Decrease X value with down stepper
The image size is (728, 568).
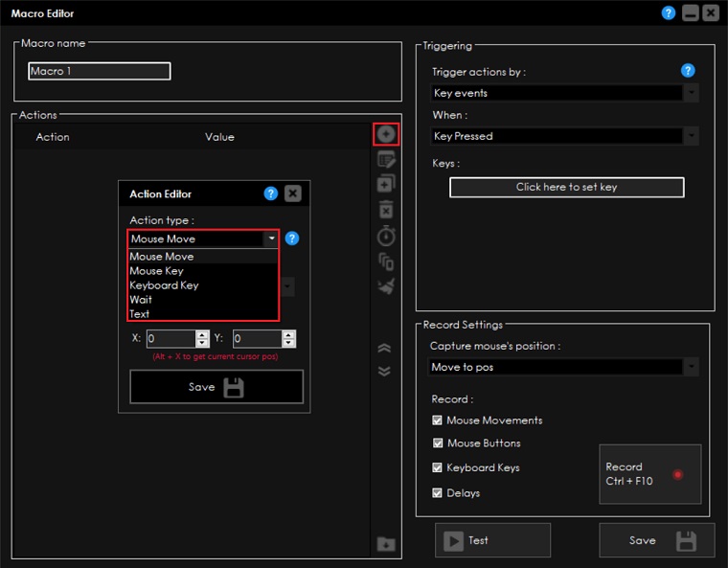click(x=202, y=343)
